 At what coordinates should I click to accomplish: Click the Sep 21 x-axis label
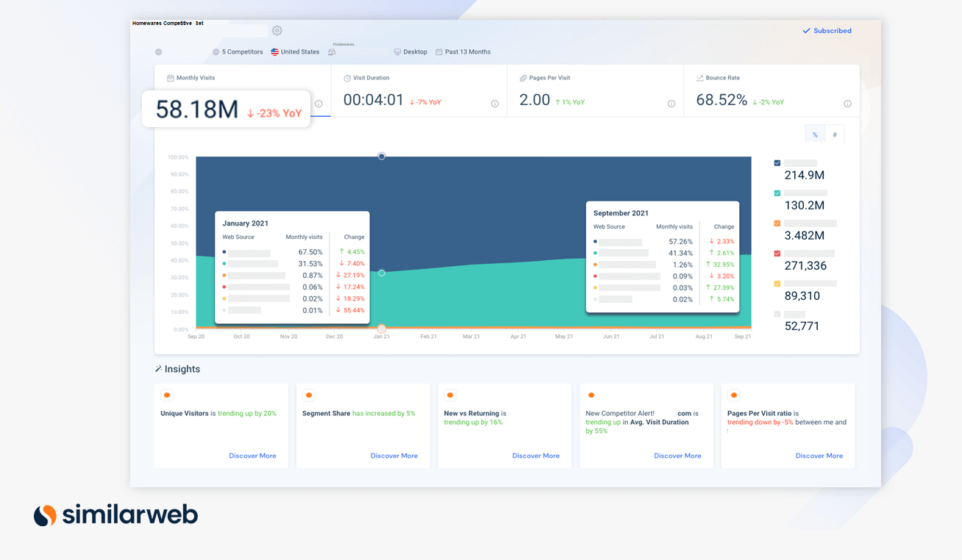[x=743, y=337]
